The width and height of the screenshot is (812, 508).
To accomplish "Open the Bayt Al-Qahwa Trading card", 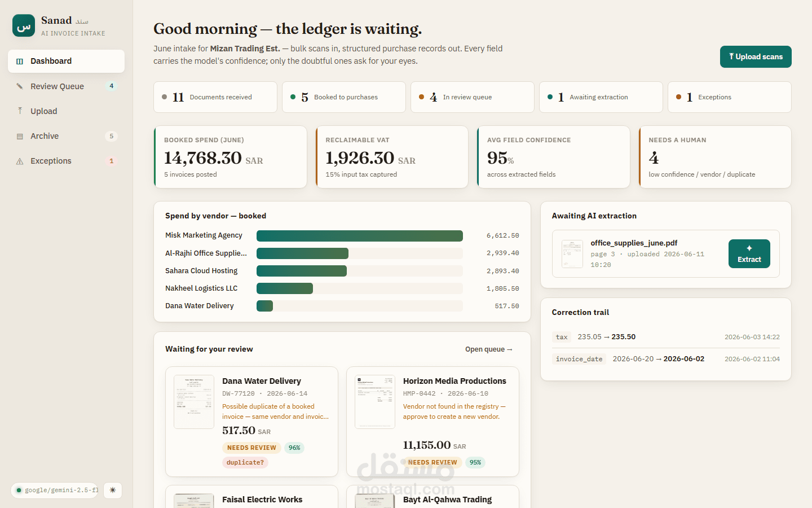I will pyautogui.click(x=433, y=497).
